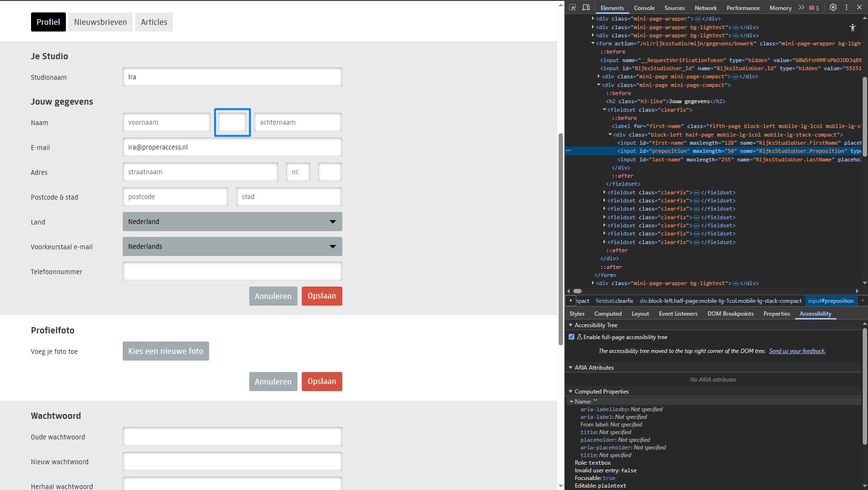Collapse the form element node in DOM tree
Viewport: 868px width, 490px height.
click(593, 43)
